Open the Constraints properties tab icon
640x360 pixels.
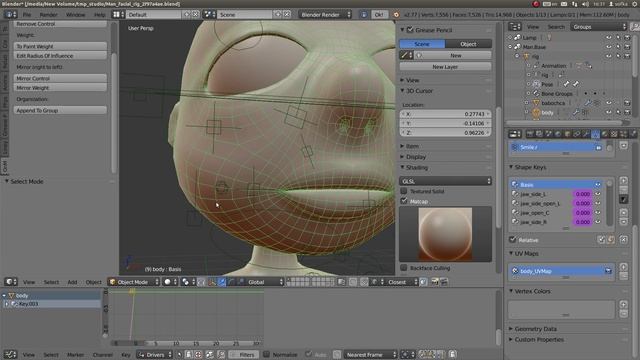577,133
